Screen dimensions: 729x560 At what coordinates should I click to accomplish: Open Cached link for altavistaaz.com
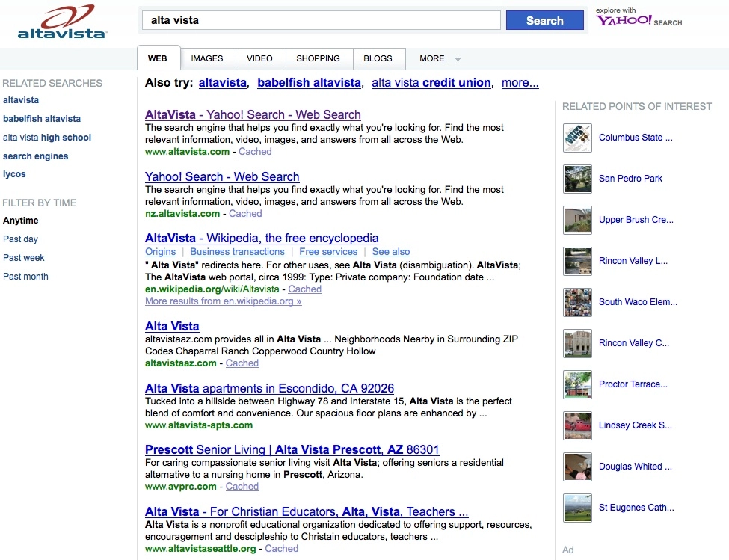(242, 363)
